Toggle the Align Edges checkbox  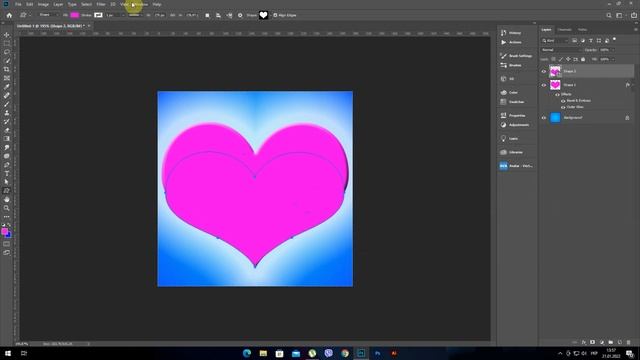[275, 15]
